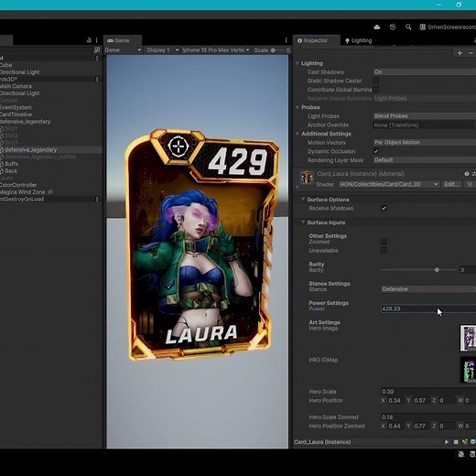The image size is (476, 476).
Task: Click the Card_Laura material preview icon
Action: pyautogui.click(x=307, y=178)
